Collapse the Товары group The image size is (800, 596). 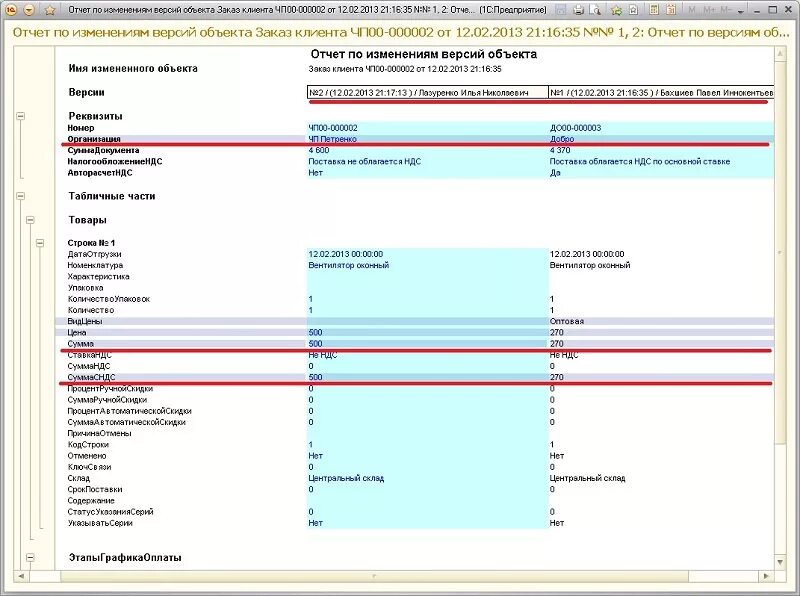pyautogui.click(x=30, y=220)
